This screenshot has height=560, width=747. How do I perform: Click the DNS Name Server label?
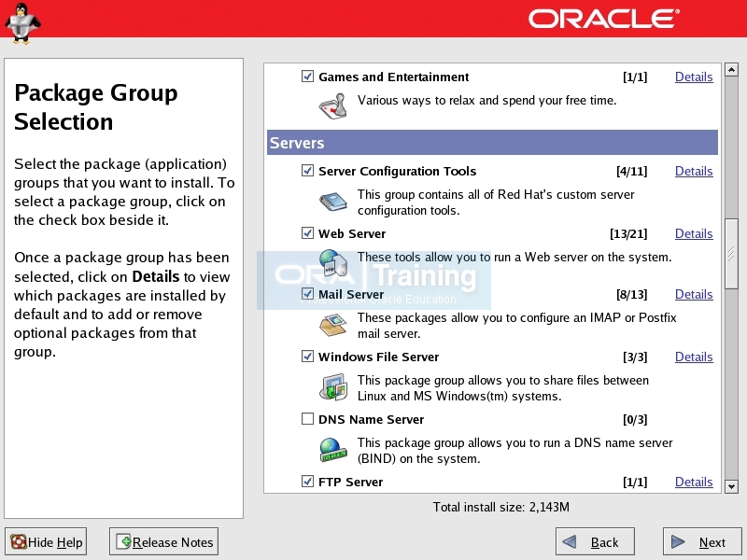click(x=371, y=419)
